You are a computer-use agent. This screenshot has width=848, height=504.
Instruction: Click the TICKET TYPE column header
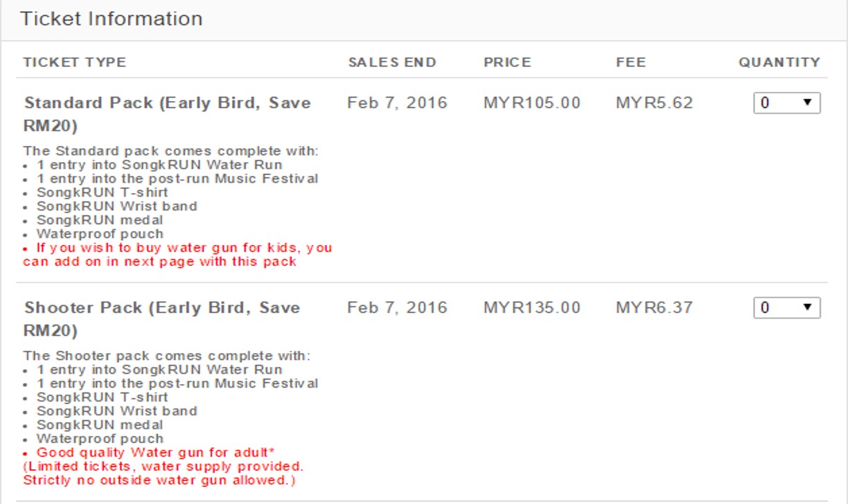click(x=75, y=62)
